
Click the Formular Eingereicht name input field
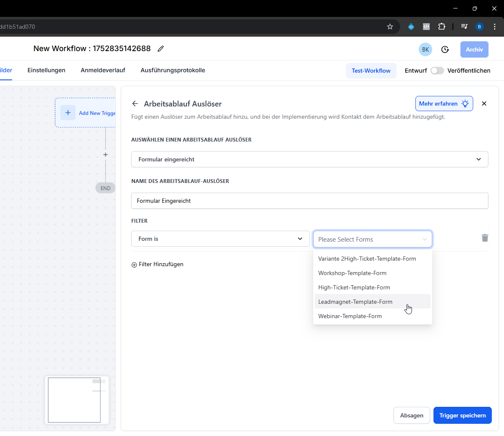309,201
